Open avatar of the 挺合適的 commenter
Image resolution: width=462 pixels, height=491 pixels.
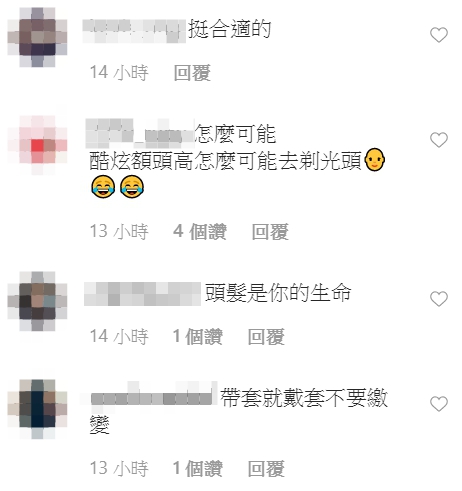pyautogui.click(x=37, y=37)
